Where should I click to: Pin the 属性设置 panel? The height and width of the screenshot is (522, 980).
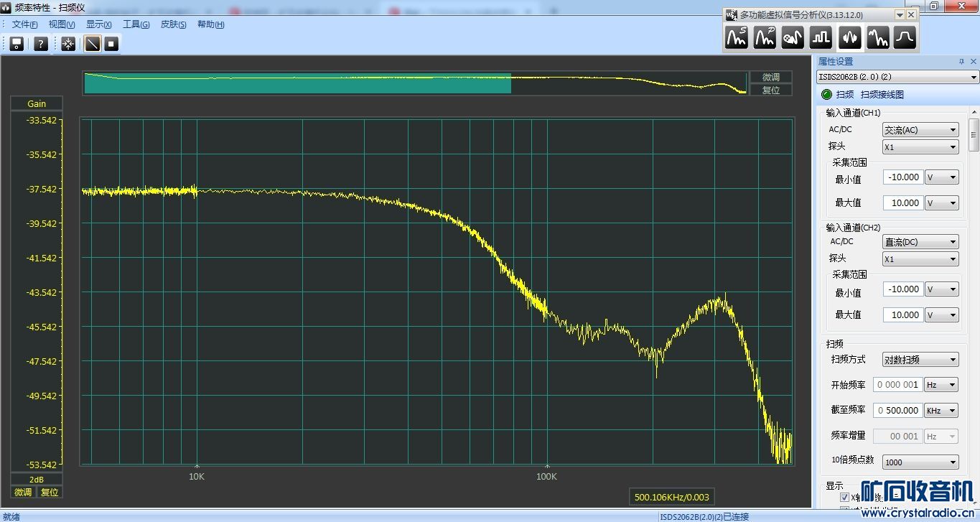(962, 62)
